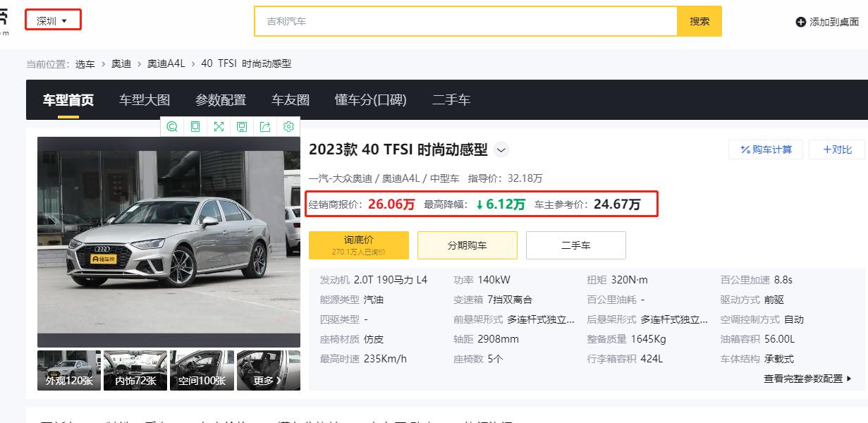Screen dimensions: 868x423
Task: Open the image zoom search tool
Action: point(172,127)
